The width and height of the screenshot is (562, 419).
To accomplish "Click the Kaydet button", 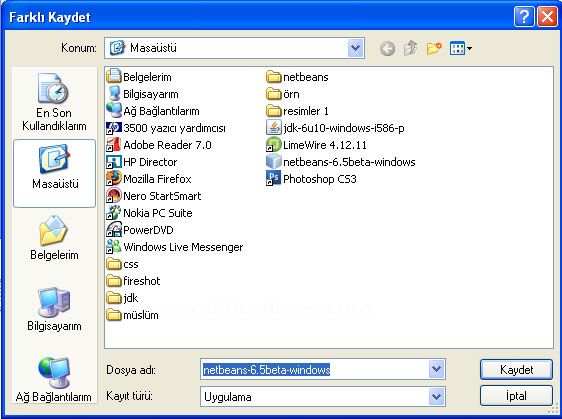I will tap(516, 370).
